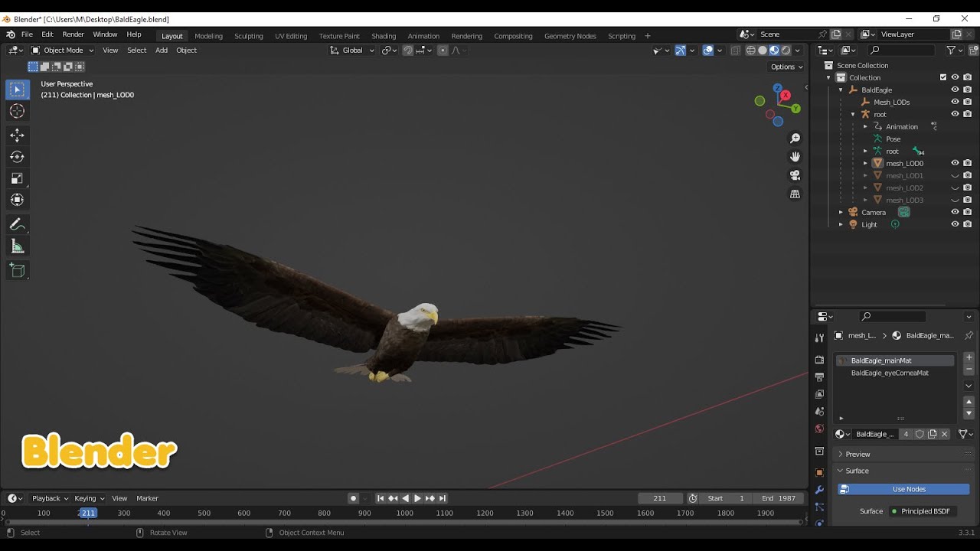Expand the Camera tree item
980x551 pixels.
(841, 212)
